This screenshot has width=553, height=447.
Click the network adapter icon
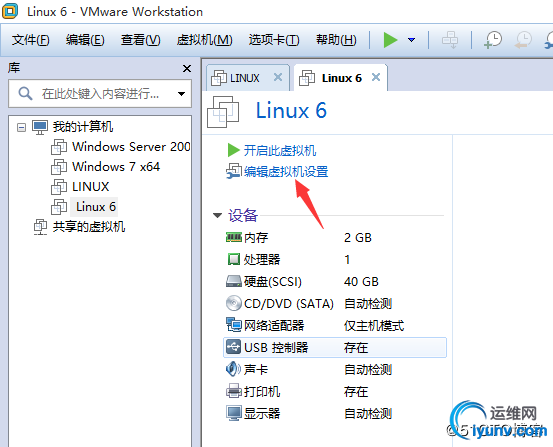(x=233, y=325)
